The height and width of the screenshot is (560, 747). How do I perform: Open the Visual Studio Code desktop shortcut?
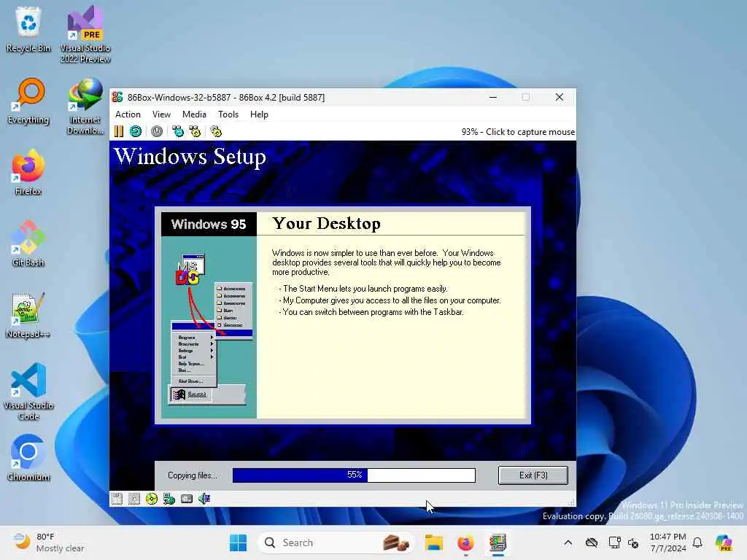[x=28, y=392]
